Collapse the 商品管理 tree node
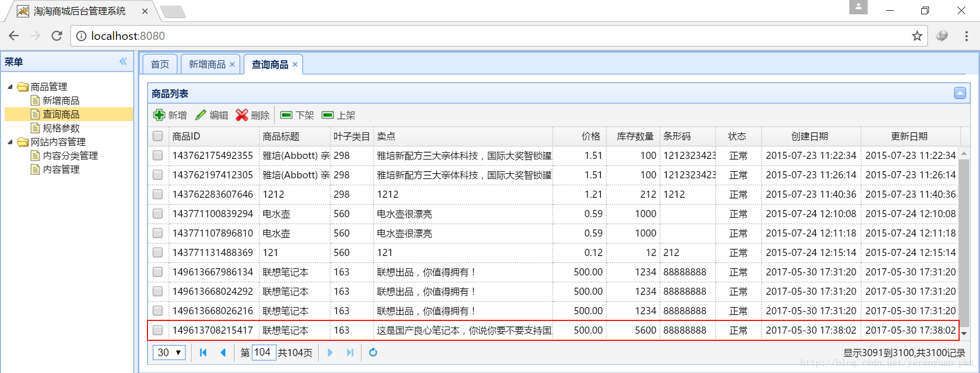Viewport: 980px width, 373px height. coord(10,87)
